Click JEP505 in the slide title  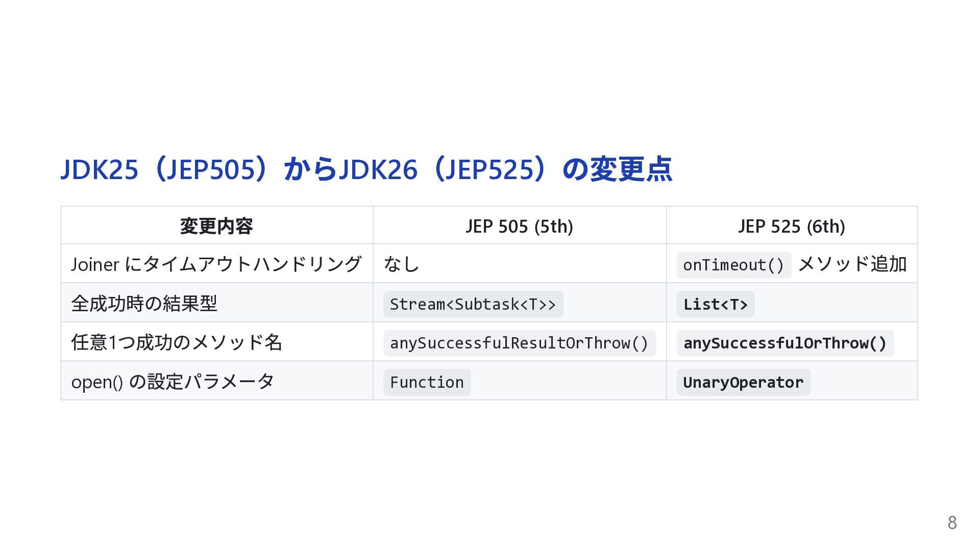pos(210,169)
